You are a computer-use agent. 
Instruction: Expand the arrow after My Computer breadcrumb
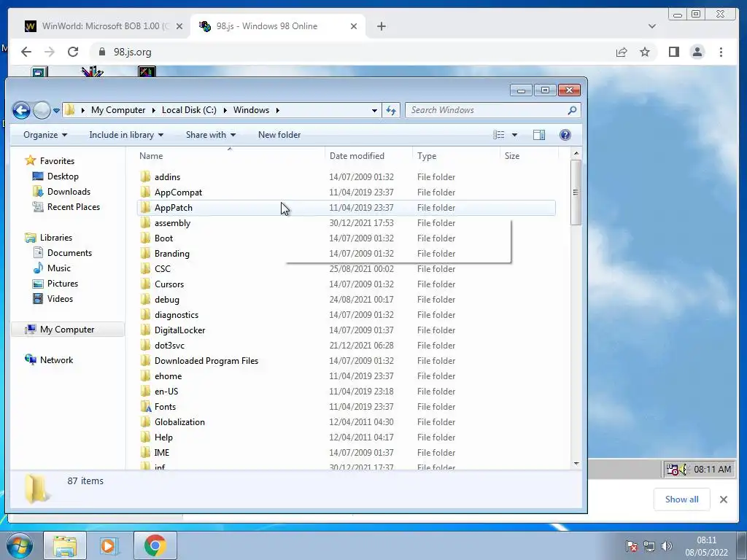click(153, 110)
